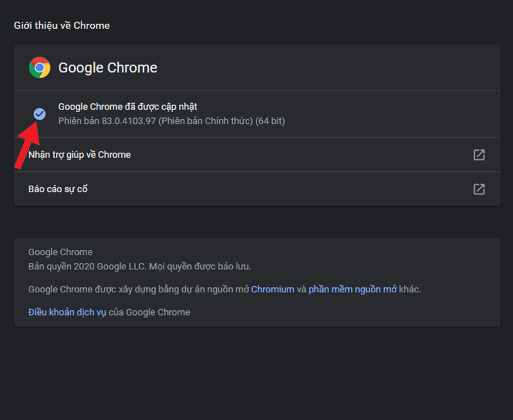Click the Phiên bản 83.0.4103.97 version text

[107, 121]
